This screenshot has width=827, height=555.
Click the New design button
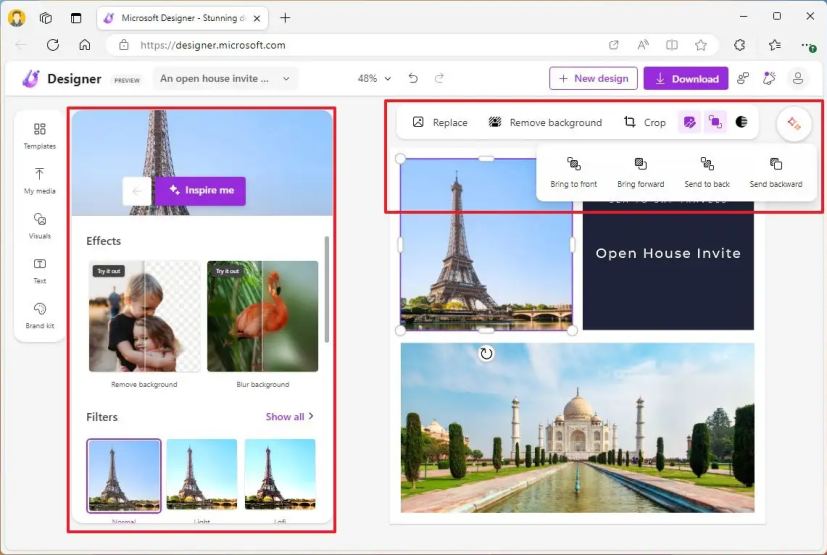click(593, 79)
